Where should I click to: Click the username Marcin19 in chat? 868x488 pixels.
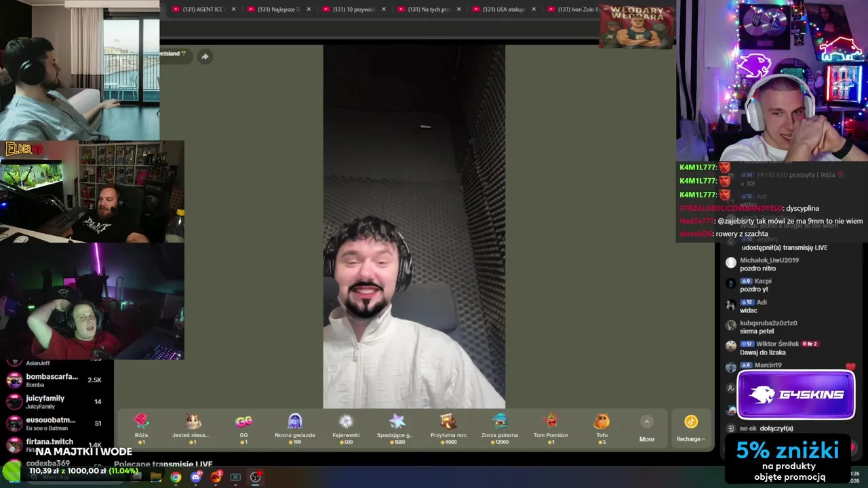pyautogui.click(x=768, y=365)
